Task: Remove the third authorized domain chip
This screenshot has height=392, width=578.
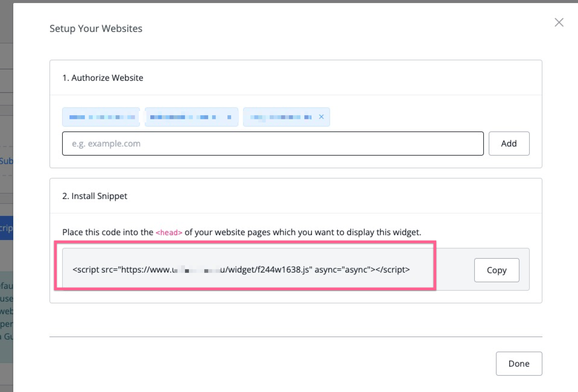Action: click(x=321, y=117)
